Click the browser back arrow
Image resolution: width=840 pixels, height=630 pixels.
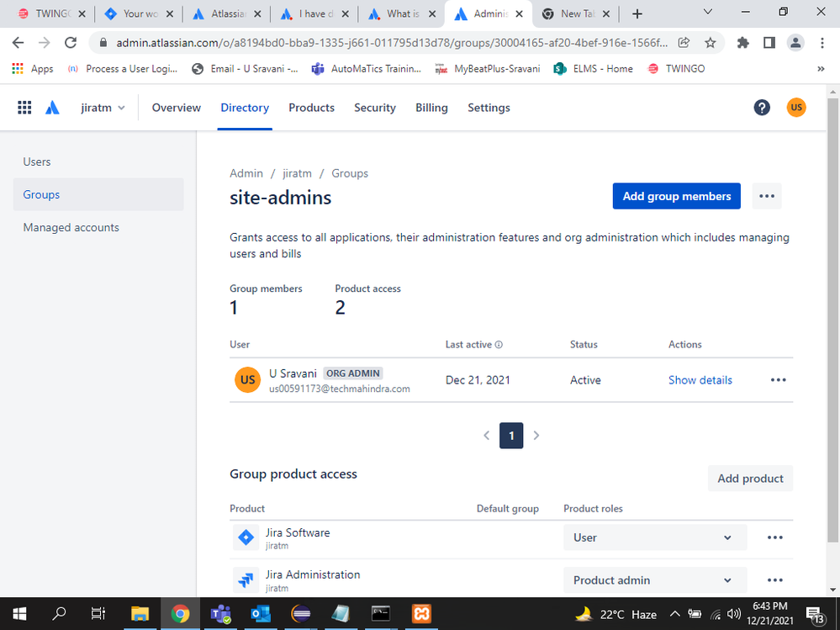(18, 42)
